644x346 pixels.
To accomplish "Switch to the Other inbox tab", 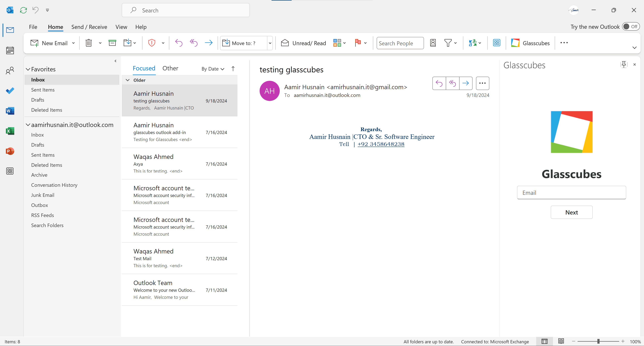I will 170,68.
